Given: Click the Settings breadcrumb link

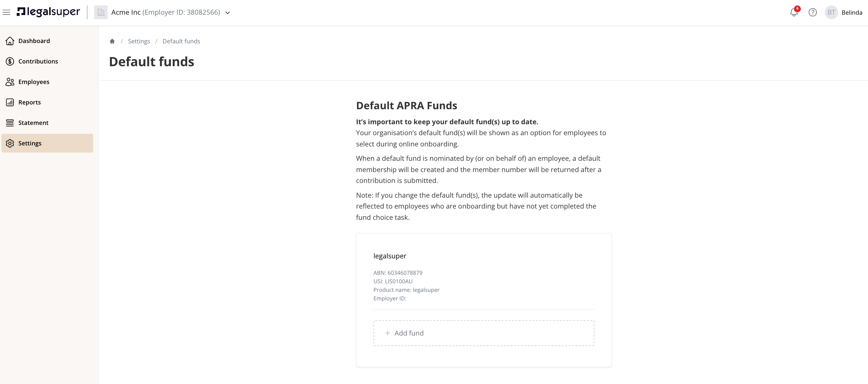Looking at the screenshot, I should pyautogui.click(x=139, y=41).
